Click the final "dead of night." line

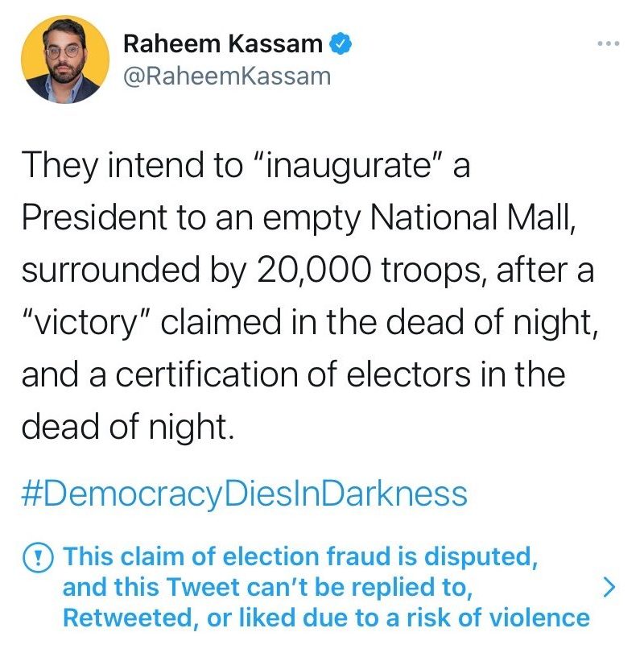(x=128, y=427)
